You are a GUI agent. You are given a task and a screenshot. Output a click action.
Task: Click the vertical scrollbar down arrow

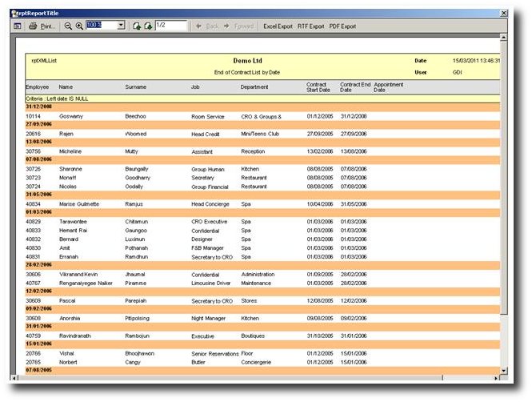pos(503,369)
